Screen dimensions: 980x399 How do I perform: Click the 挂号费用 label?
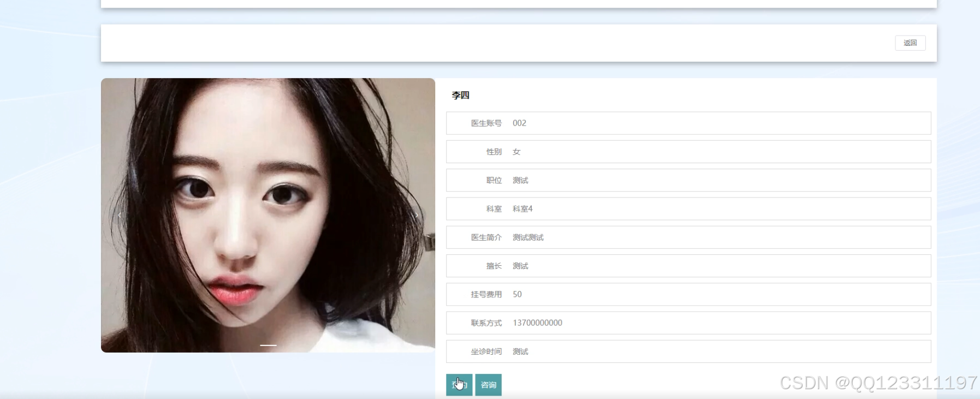[x=486, y=294]
